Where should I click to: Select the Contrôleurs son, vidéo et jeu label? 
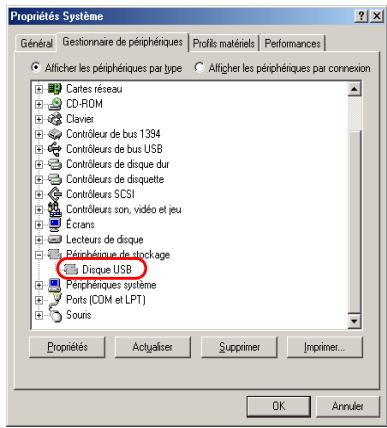124,209
